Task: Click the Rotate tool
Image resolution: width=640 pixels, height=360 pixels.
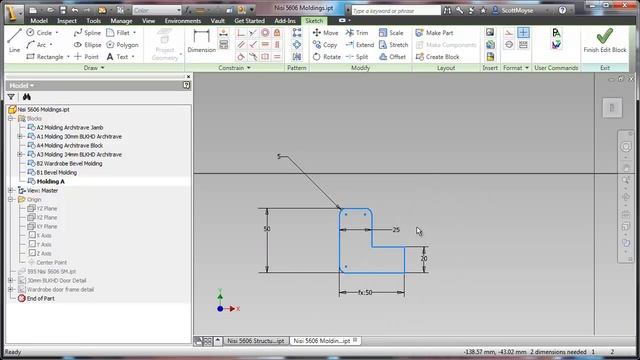Action: click(x=327, y=57)
